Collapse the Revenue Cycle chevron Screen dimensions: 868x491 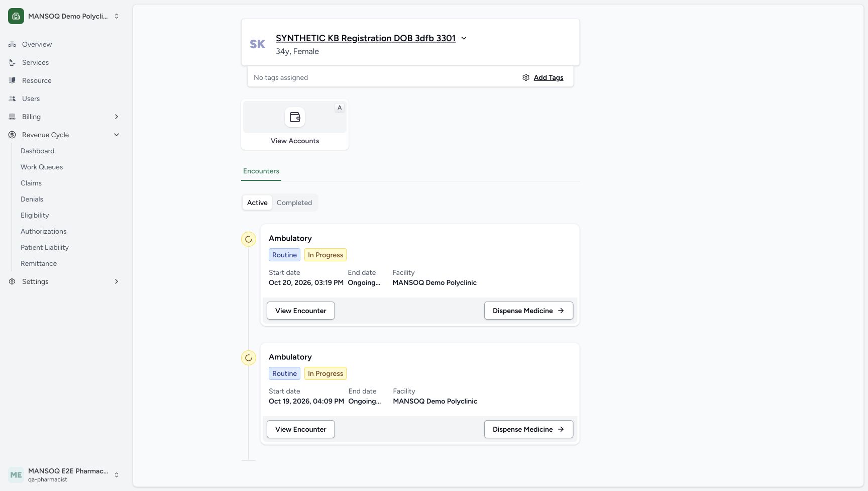point(117,135)
